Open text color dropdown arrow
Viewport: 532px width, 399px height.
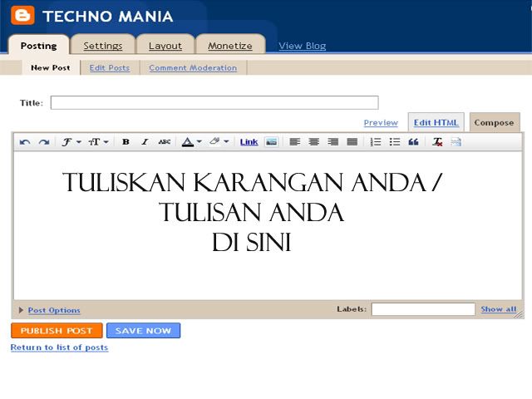point(199,142)
